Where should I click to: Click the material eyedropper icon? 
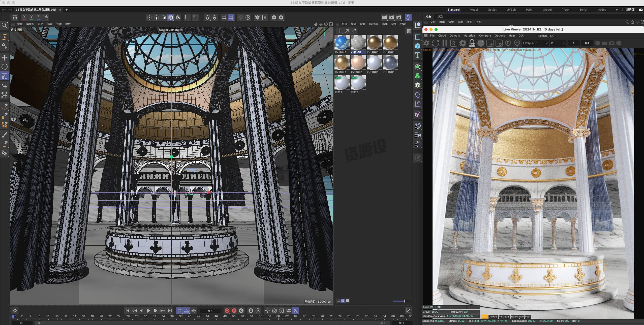354,31
